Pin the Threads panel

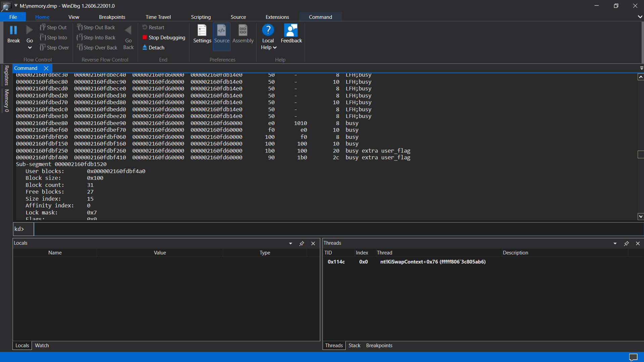coord(626,243)
